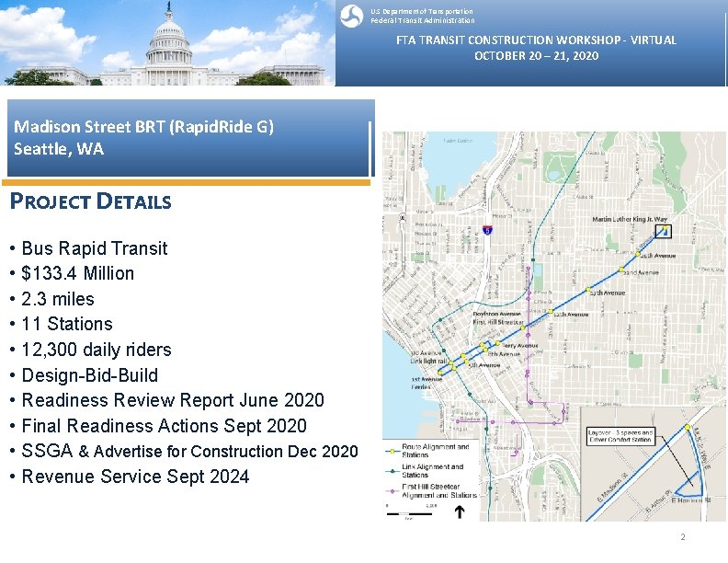Click the 'Boylston Avenue' map label
The height and width of the screenshot is (563, 728).
496,314
